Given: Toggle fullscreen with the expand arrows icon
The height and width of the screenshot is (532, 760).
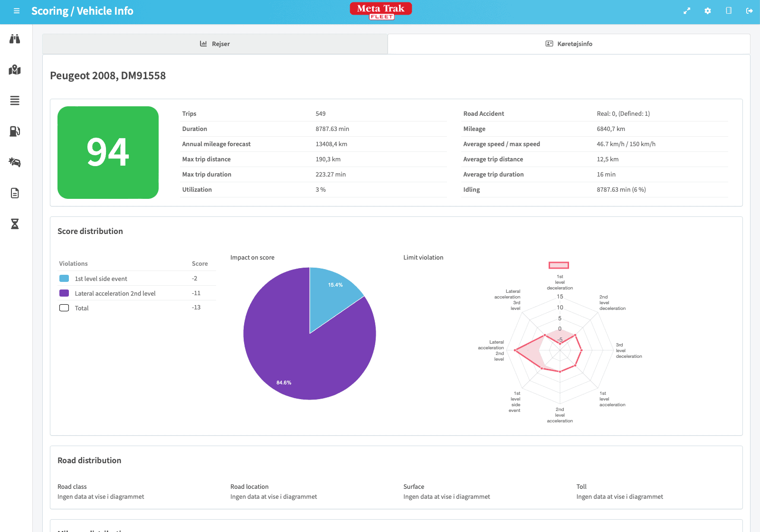Looking at the screenshot, I should tap(687, 11).
